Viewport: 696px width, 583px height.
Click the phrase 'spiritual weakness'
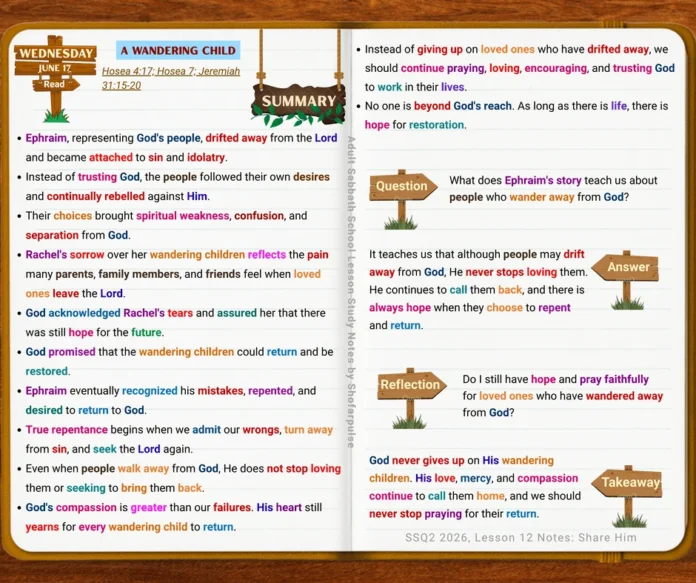click(x=182, y=216)
